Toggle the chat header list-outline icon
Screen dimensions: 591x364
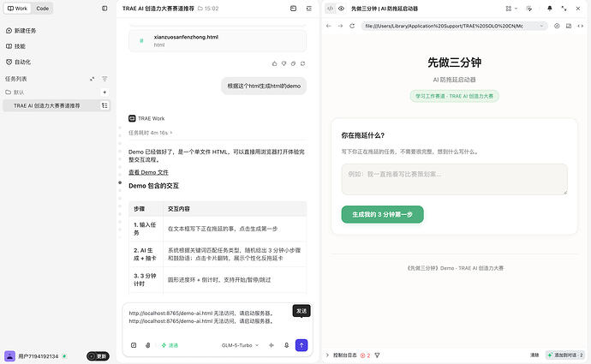[x=309, y=9]
